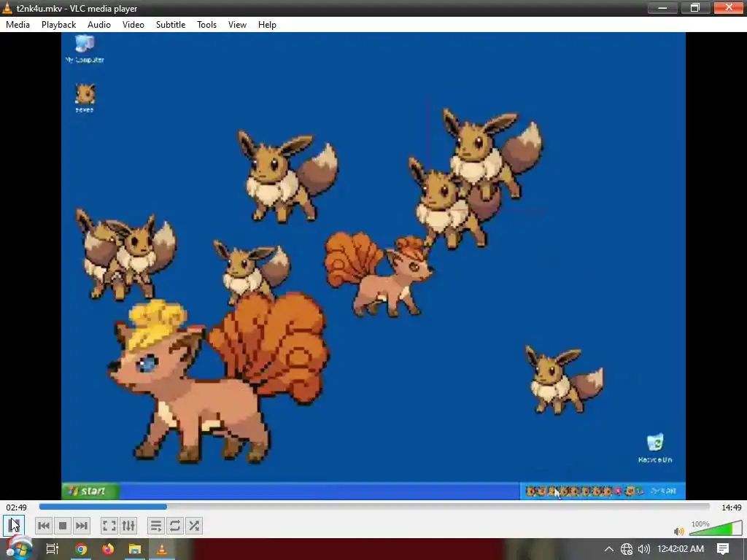Screen dimensions: 747x560
Task: Launch Chrome from the taskbar
Action: (81, 549)
